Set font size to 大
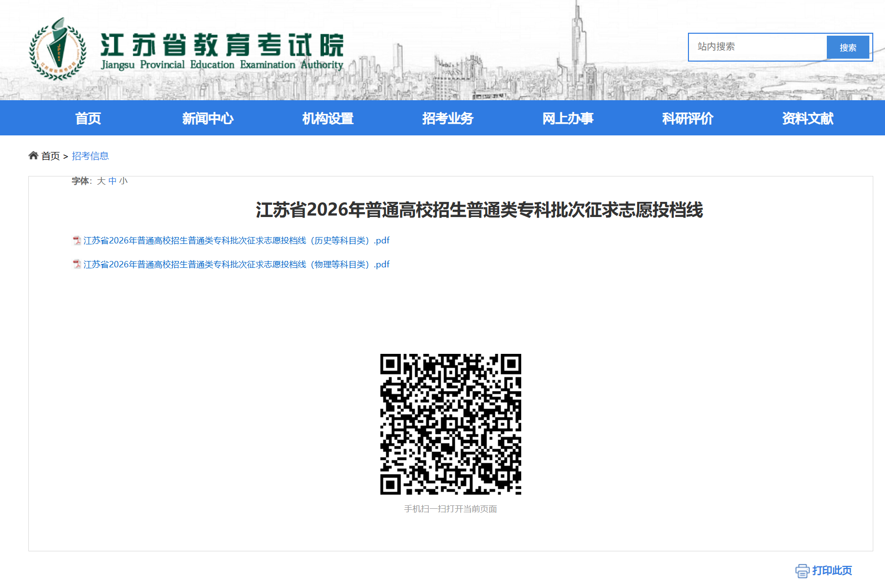Viewport: 885px width, 588px height. (x=101, y=181)
